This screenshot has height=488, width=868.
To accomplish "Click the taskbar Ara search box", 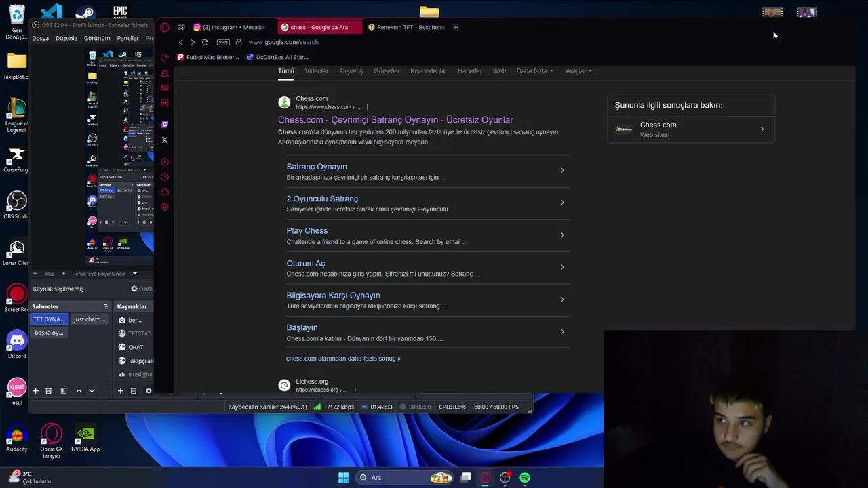I will 405,478.
